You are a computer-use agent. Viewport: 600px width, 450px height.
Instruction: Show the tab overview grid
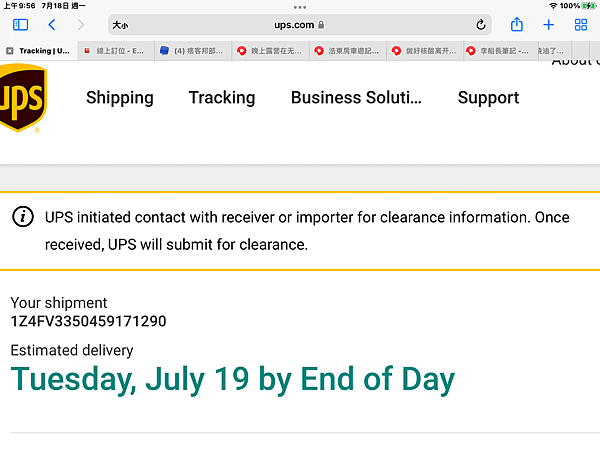coord(581,24)
